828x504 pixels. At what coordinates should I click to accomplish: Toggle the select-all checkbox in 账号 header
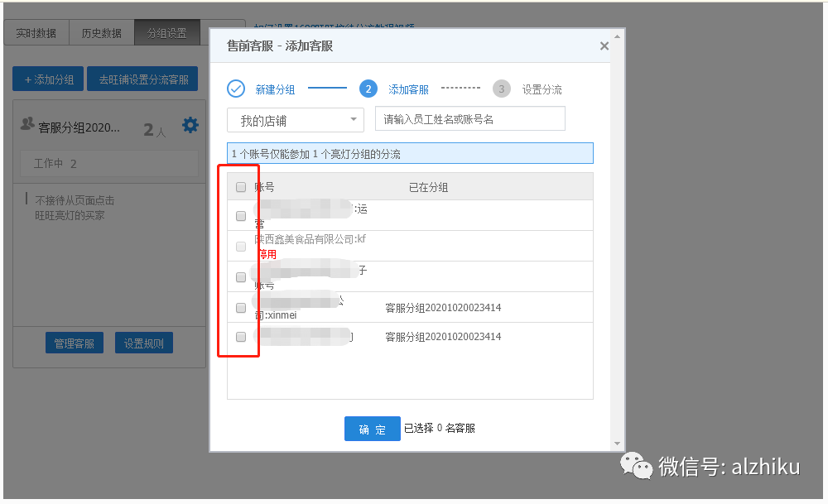(x=241, y=187)
